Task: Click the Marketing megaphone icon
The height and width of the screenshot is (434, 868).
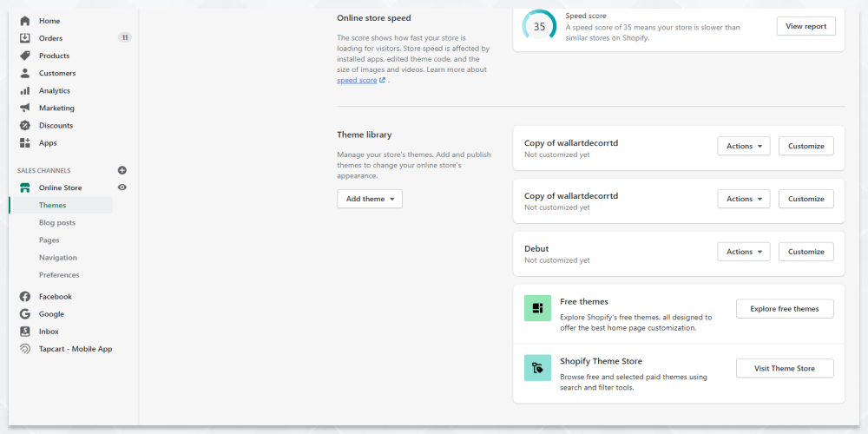Action: [25, 108]
